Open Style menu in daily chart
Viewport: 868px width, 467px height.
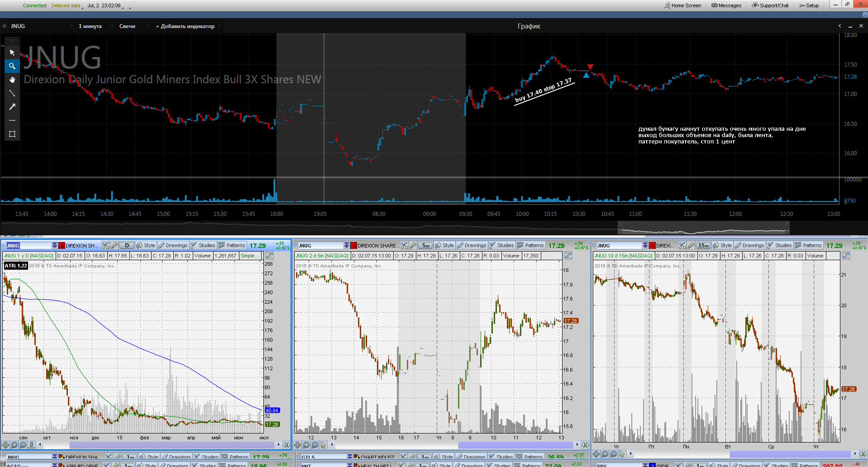coord(146,245)
